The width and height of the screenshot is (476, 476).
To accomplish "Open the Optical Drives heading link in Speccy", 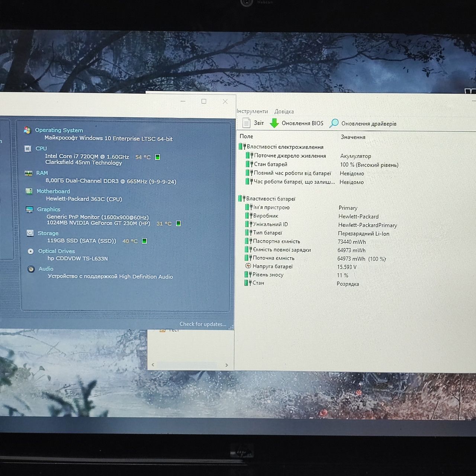I will 57,251.
